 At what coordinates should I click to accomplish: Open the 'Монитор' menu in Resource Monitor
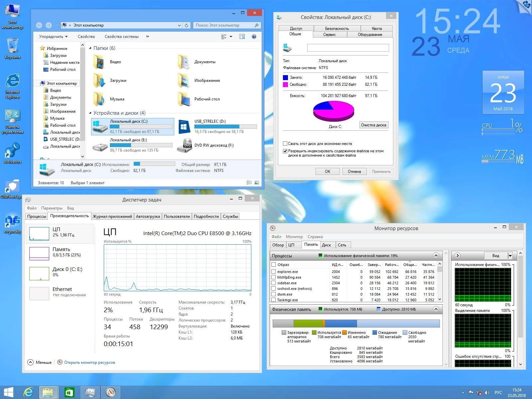[294, 236]
